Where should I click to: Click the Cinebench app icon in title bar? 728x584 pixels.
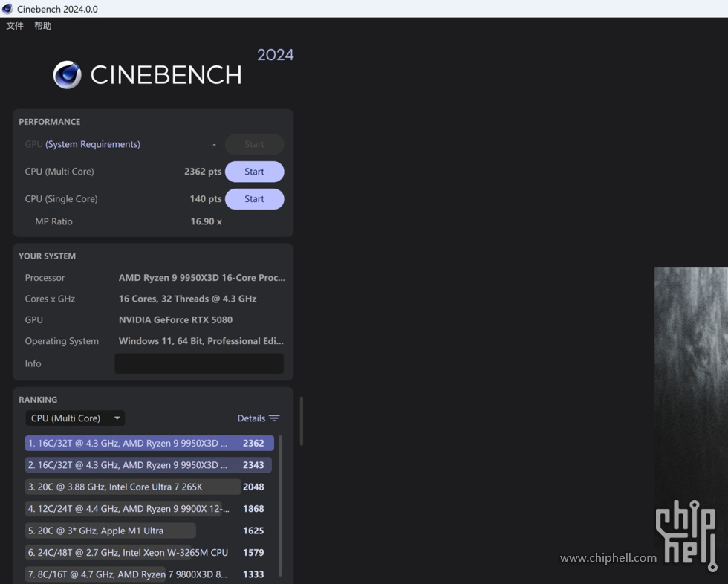7,9
